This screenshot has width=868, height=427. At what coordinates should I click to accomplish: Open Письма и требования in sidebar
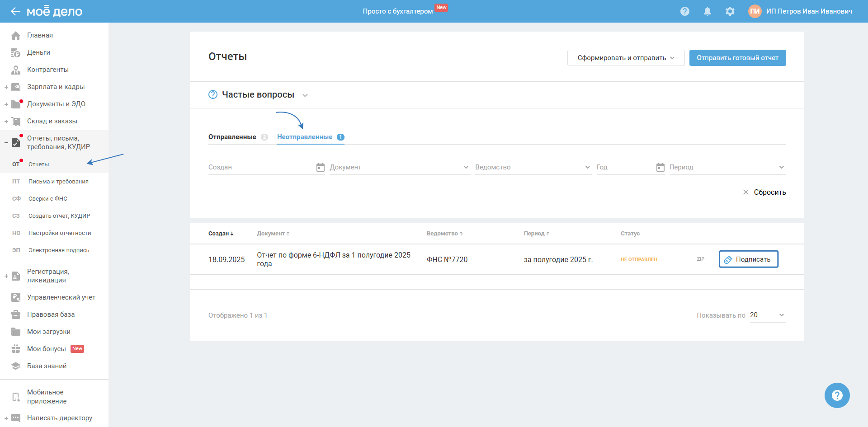[x=58, y=182]
